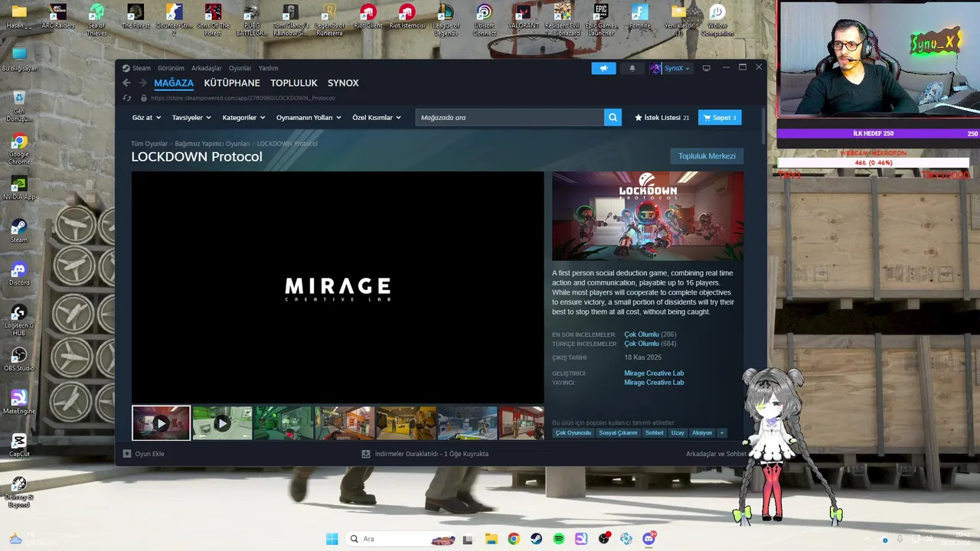Open Logitech G HUB desktop icon
The width and height of the screenshot is (980, 551).
coord(19,321)
